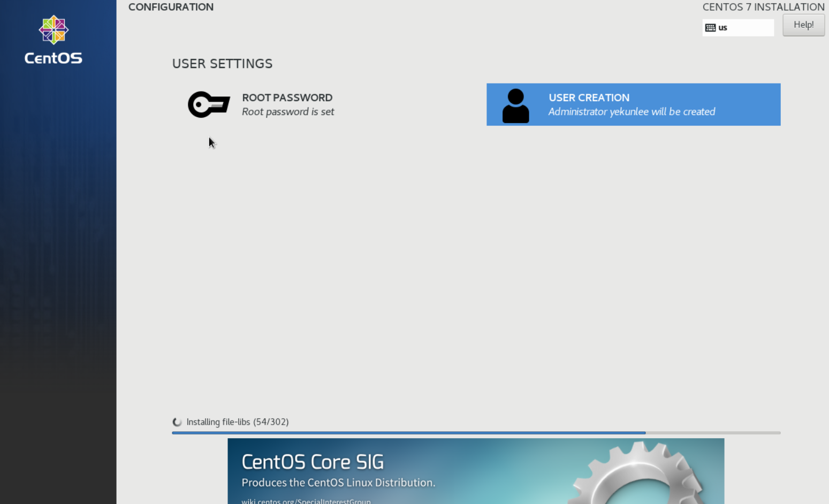Screen dimensions: 829x504
Task: Click the person icon for user creation
Action: [x=515, y=105]
